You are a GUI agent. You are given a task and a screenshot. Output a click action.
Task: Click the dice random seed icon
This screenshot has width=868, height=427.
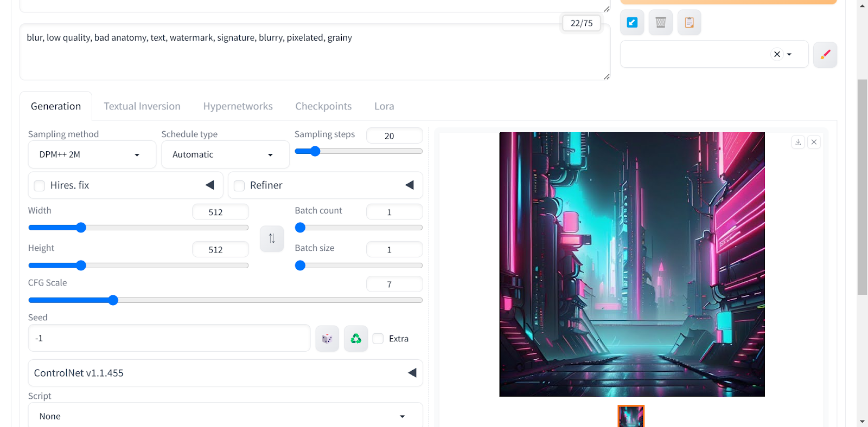pos(327,339)
